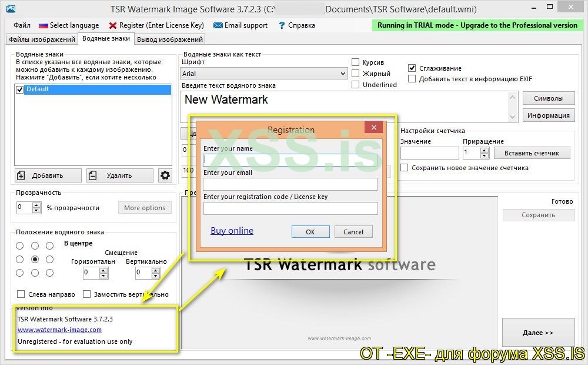Click More options button

tap(145, 208)
